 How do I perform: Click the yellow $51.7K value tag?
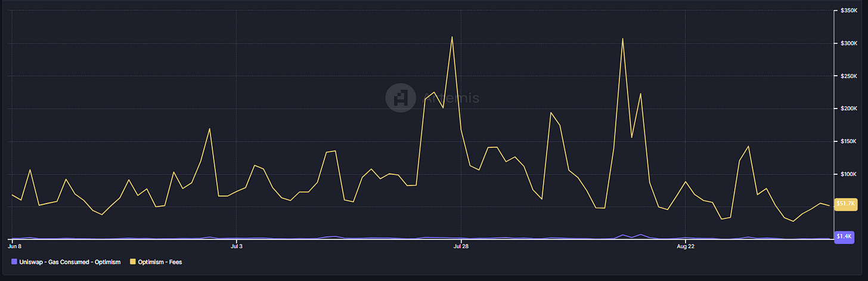tap(846, 205)
